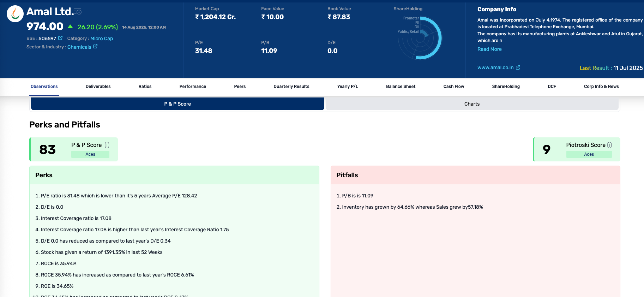
Task: Open the Peers tab
Action: click(240, 87)
